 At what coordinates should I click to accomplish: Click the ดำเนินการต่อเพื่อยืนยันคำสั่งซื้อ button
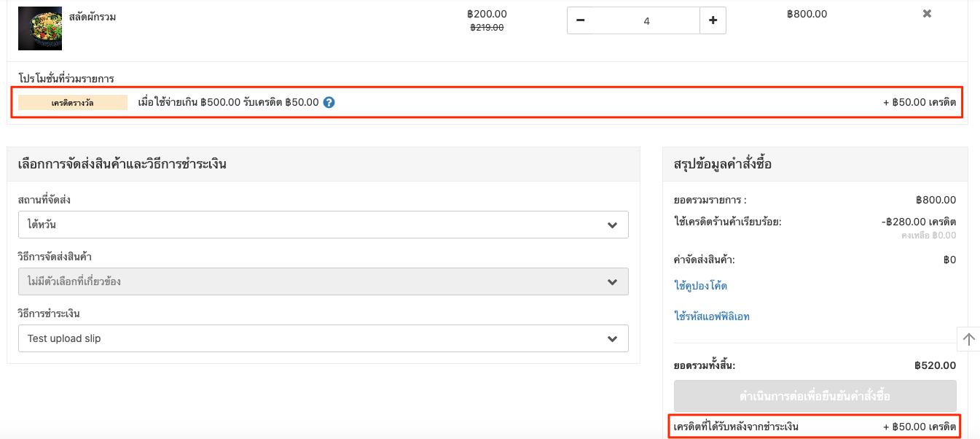pyautogui.click(x=815, y=396)
